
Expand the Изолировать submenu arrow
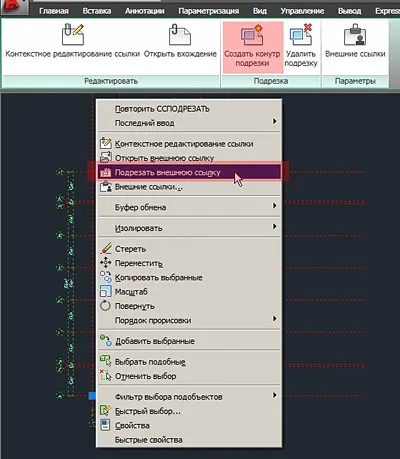point(274,227)
